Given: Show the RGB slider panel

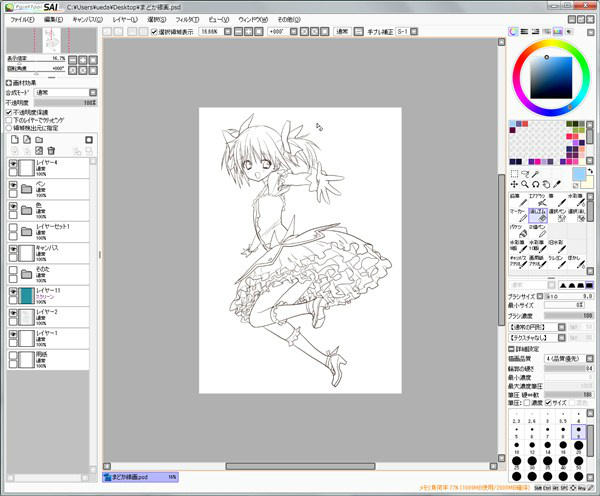Looking at the screenshot, I should point(524,32).
